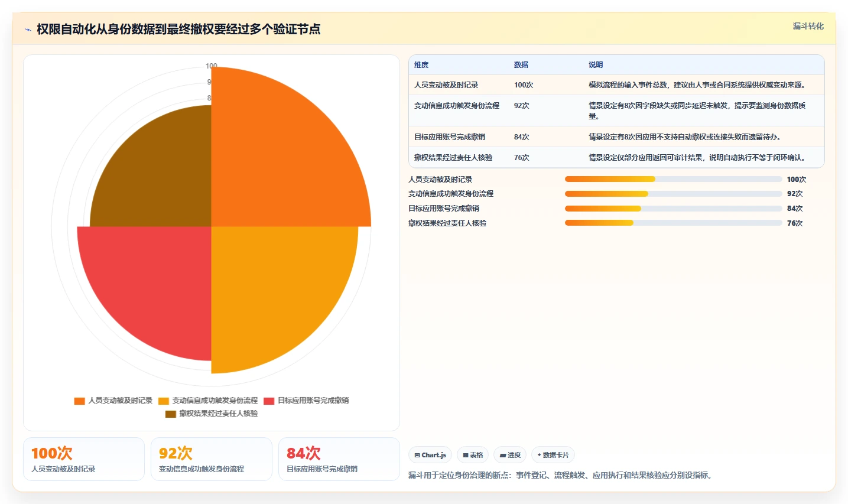Select the 进度 tag chip

pos(510,455)
